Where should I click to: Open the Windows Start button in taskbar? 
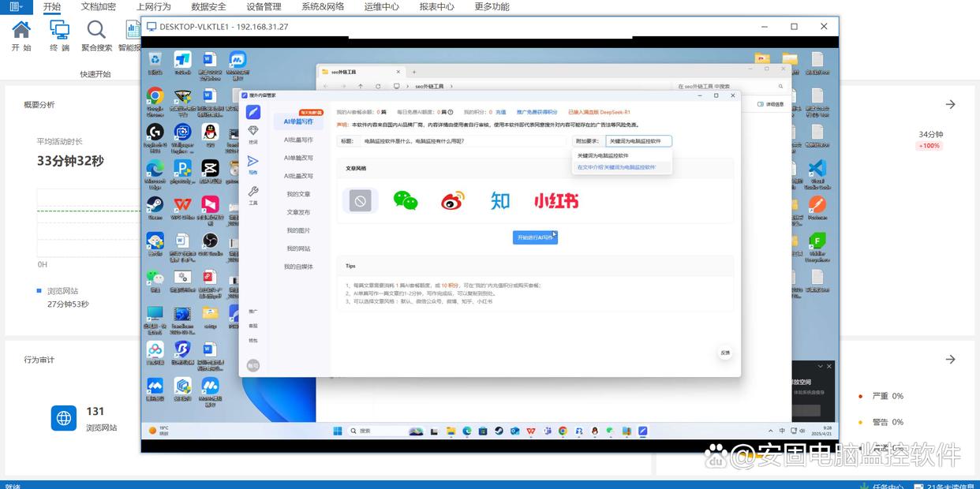point(338,431)
